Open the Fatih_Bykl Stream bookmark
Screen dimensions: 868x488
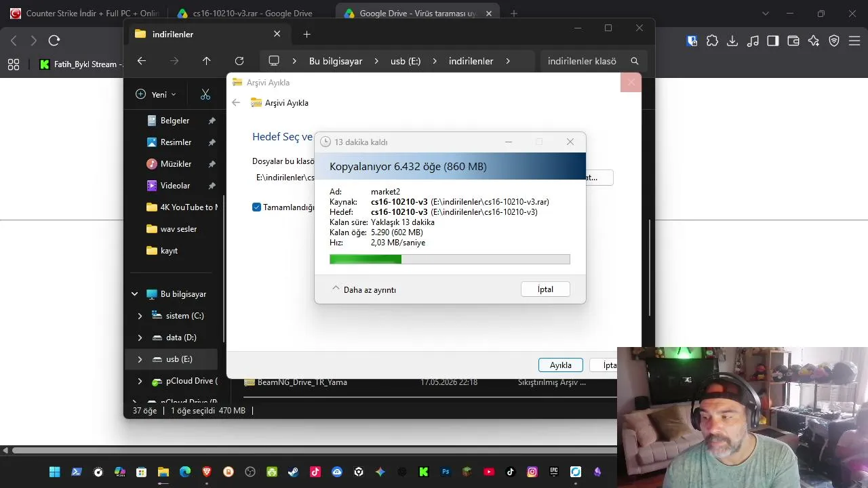tap(81, 64)
